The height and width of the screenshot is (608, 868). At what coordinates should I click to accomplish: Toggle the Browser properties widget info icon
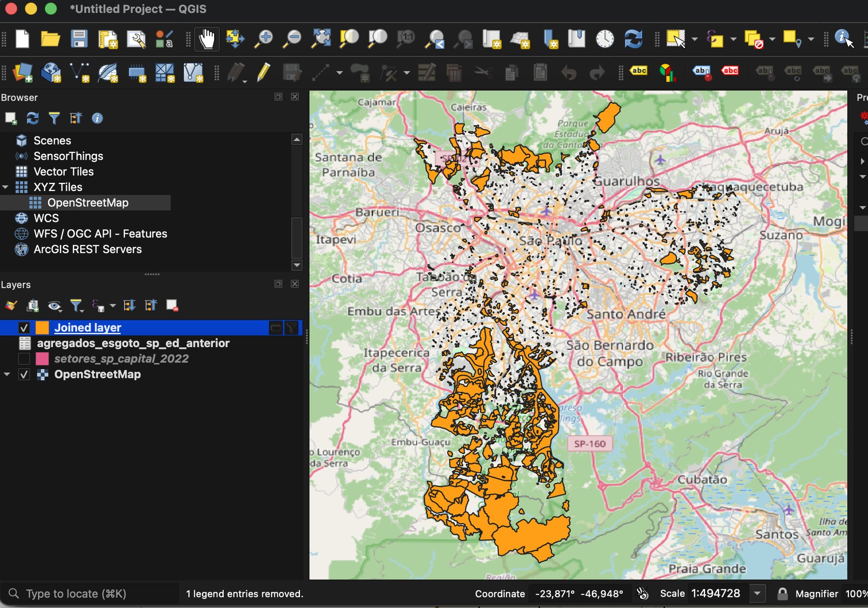coord(97,118)
